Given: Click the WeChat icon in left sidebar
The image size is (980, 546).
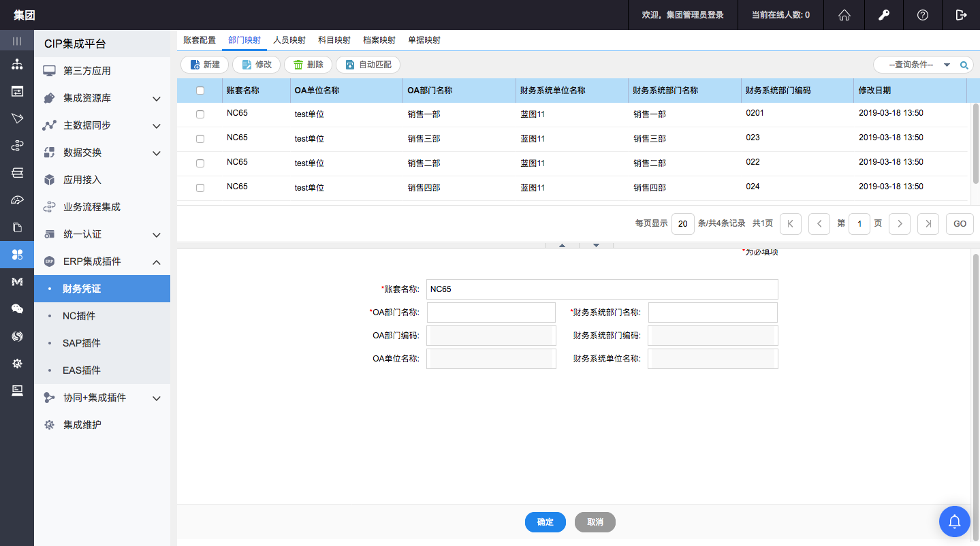Looking at the screenshot, I should (x=17, y=309).
